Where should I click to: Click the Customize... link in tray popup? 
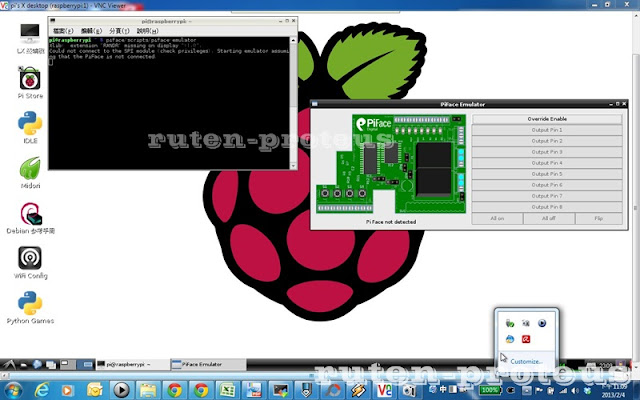coord(526,361)
